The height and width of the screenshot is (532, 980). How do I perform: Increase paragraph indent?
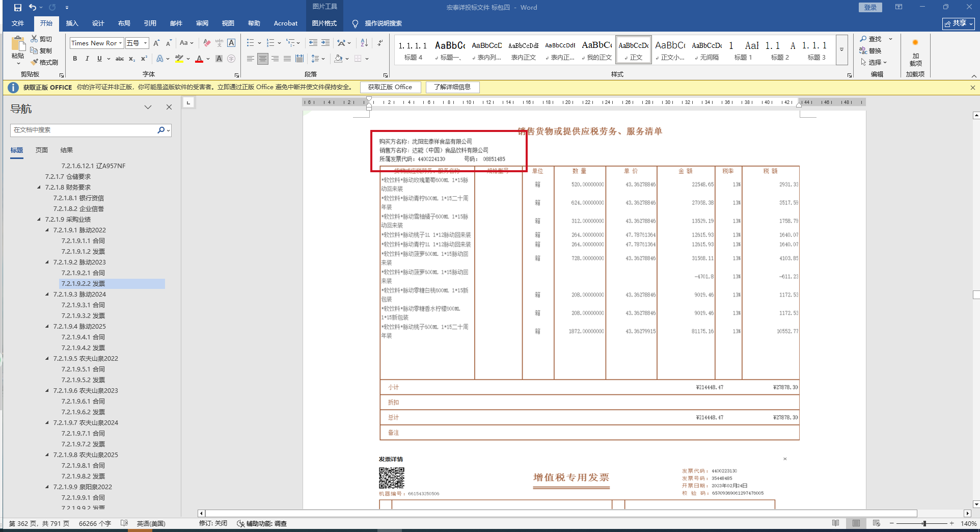pyautogui.click(x=325, y=43)
